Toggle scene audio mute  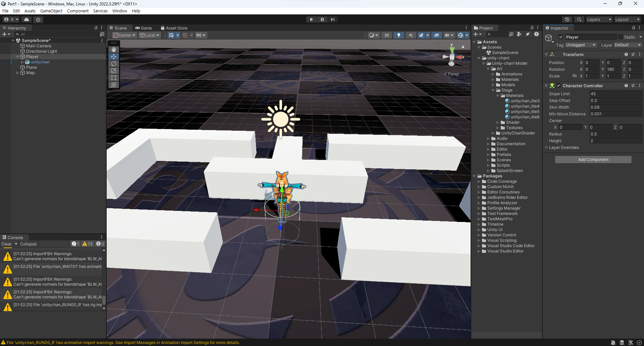click(411, 35)
